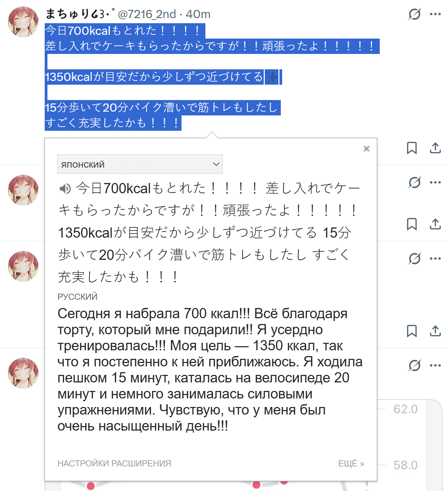Click the Grok icon on first tweet

pos(415,14)
